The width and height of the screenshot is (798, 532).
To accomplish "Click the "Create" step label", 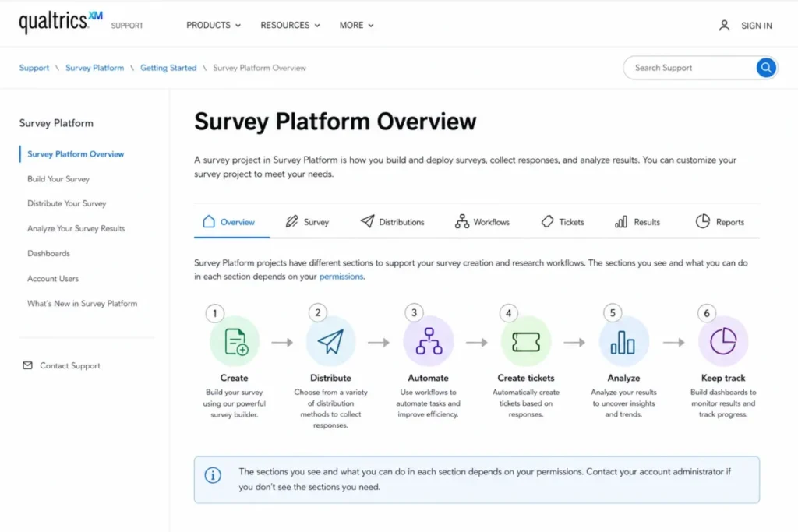I will [234, 378].
